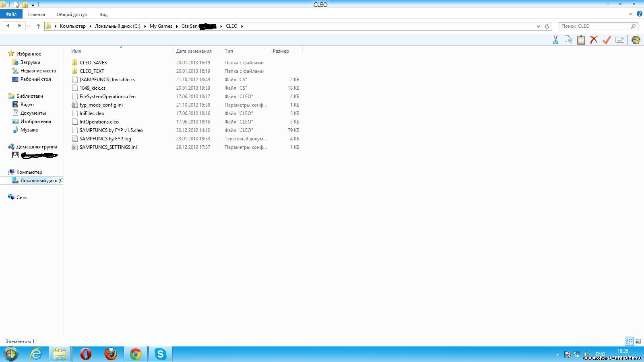Open the Вид ribbon tab
This screenshot has width=644, height=362.
pyautogui.click(x=103, y=14)
